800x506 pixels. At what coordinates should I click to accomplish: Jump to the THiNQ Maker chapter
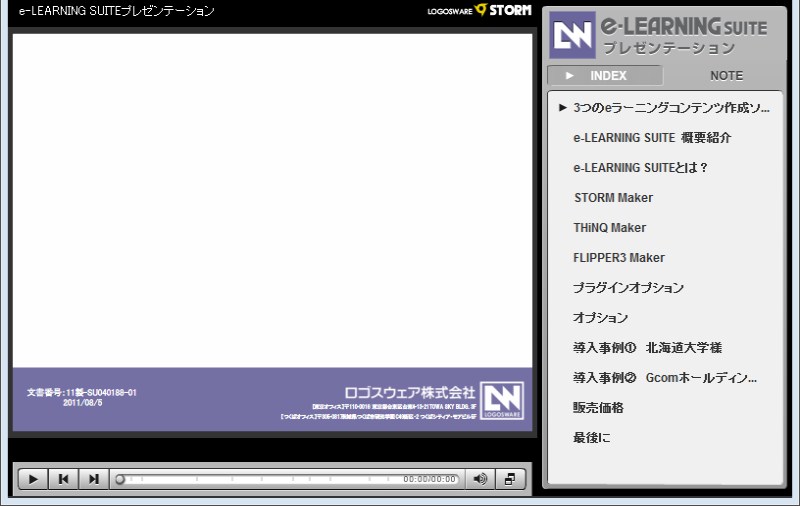[609, 228]
